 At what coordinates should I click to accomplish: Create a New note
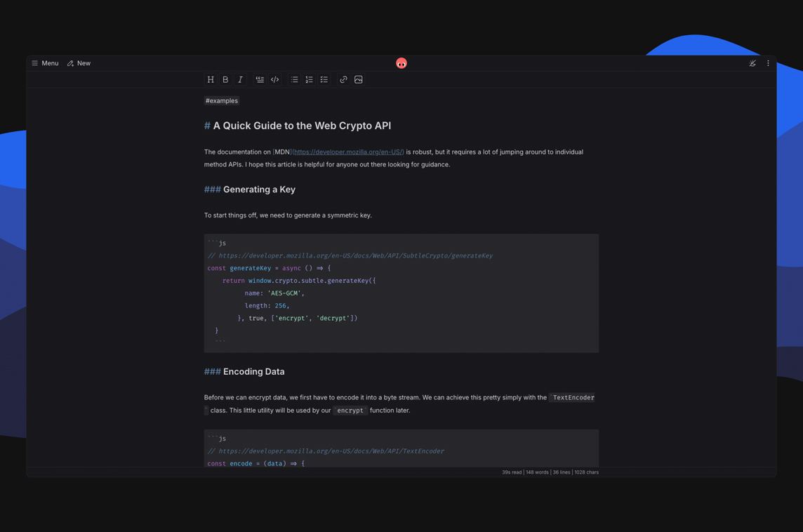(79, 63)
